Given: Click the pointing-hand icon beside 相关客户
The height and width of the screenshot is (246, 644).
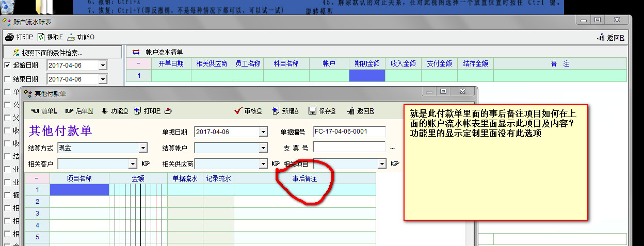Looking at the screenshot, I should coord(146,164).
